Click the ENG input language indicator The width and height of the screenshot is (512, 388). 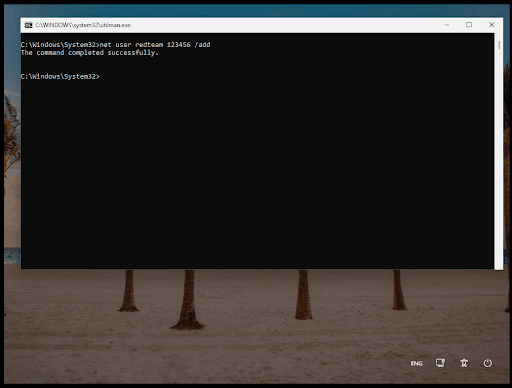click(416, 363)
